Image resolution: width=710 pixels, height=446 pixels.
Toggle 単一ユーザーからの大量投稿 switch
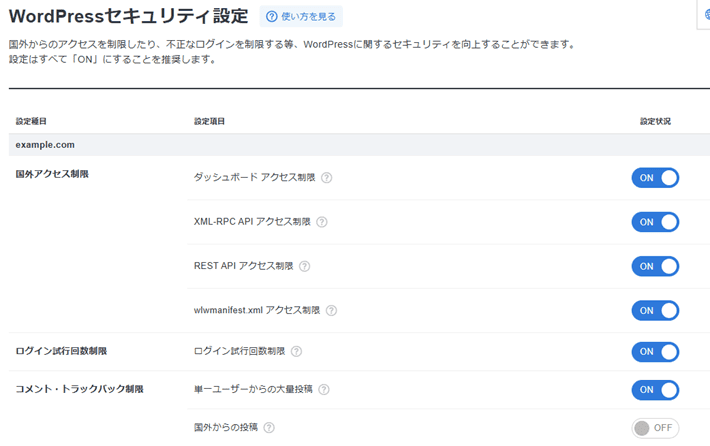click(655, 390)
